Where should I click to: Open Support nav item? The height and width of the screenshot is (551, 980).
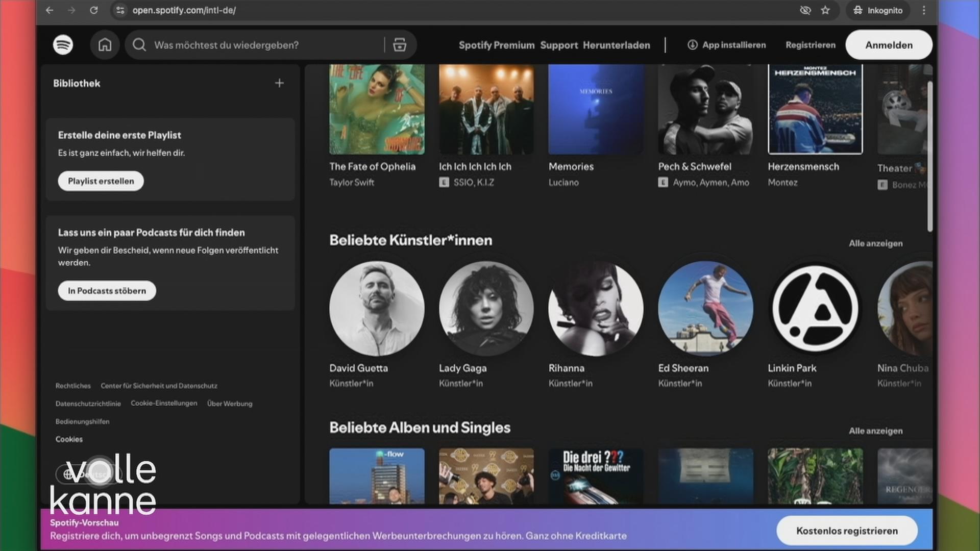(x=559, y=45)
